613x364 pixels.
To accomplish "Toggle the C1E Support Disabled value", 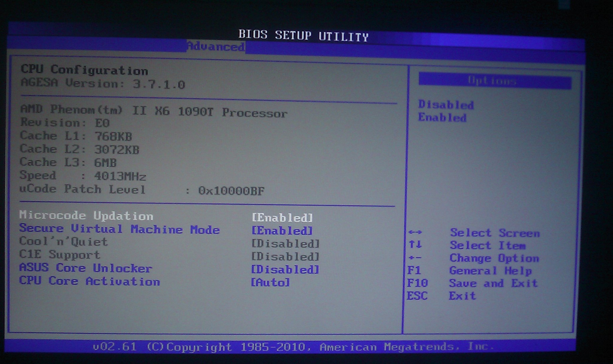I will click(285, 257).
